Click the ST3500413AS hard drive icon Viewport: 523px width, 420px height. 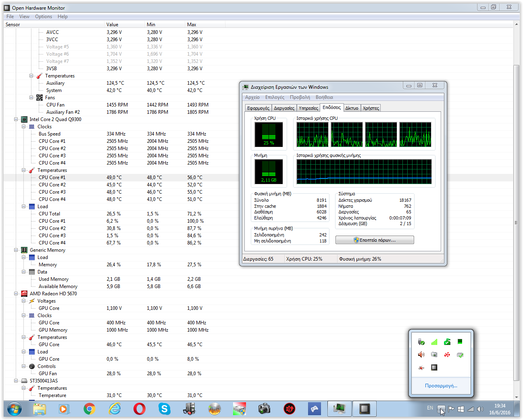pos(24,381)
